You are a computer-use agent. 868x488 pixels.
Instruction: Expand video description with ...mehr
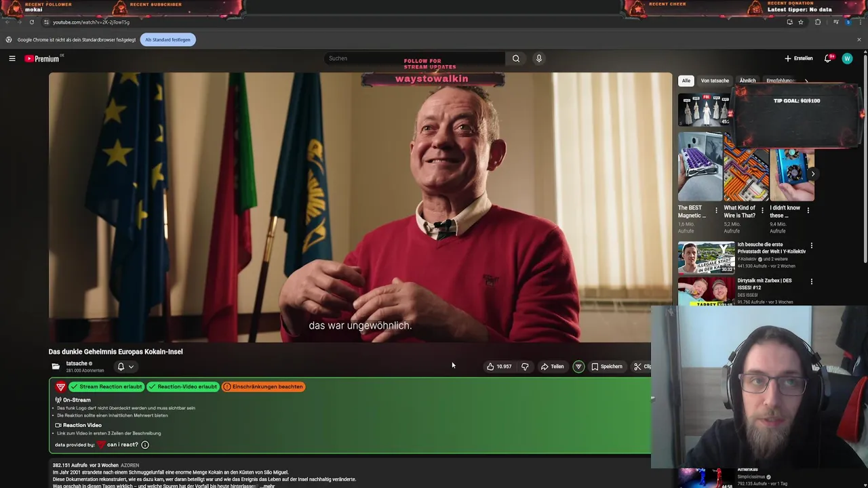click(x=267, y=486)
